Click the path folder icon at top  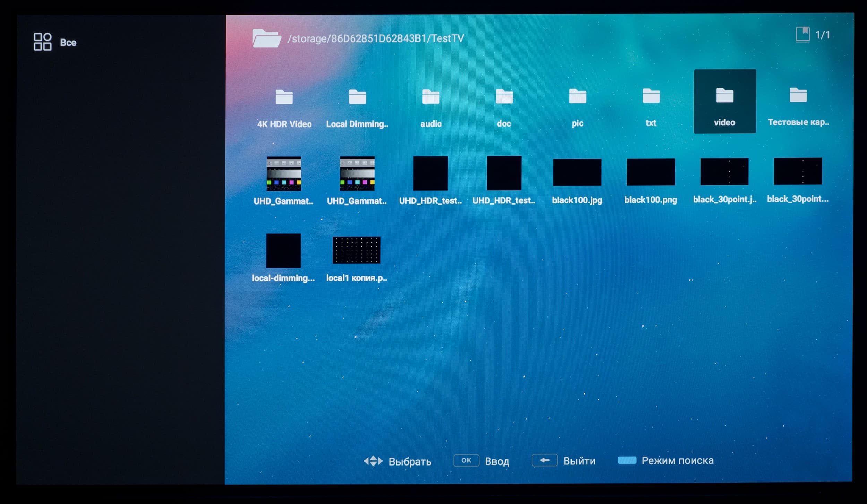[266, 38]
